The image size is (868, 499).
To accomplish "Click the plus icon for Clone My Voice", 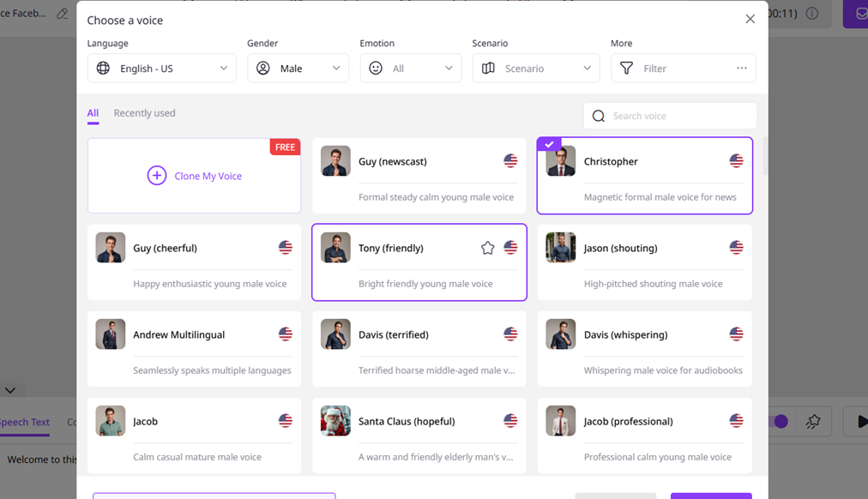I will coord(157,176).
